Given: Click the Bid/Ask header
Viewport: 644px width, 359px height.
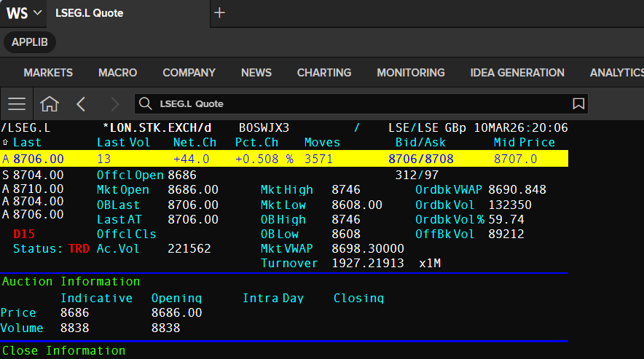Looking at the screenshot, I should [x=420, y=143].
